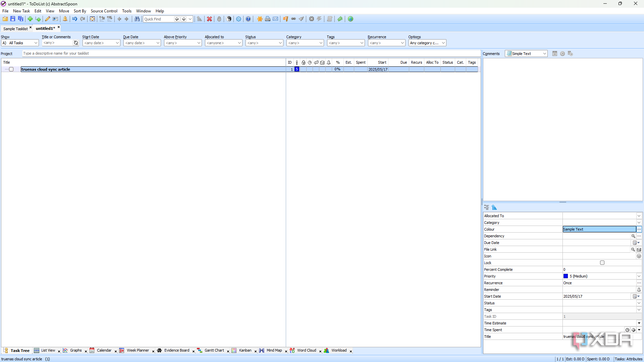Screen dimensions: 644x362
Task: Click the New Subtask toolbar icon
Action: pos(38,19)
